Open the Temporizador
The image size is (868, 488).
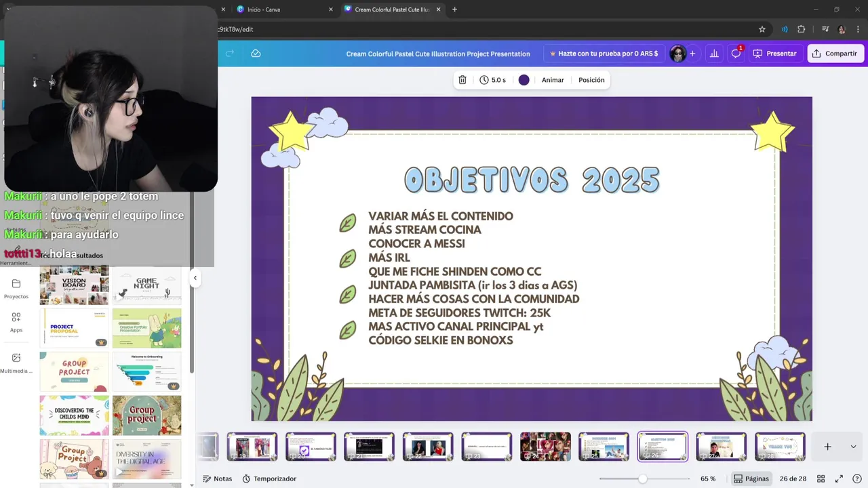269,479
